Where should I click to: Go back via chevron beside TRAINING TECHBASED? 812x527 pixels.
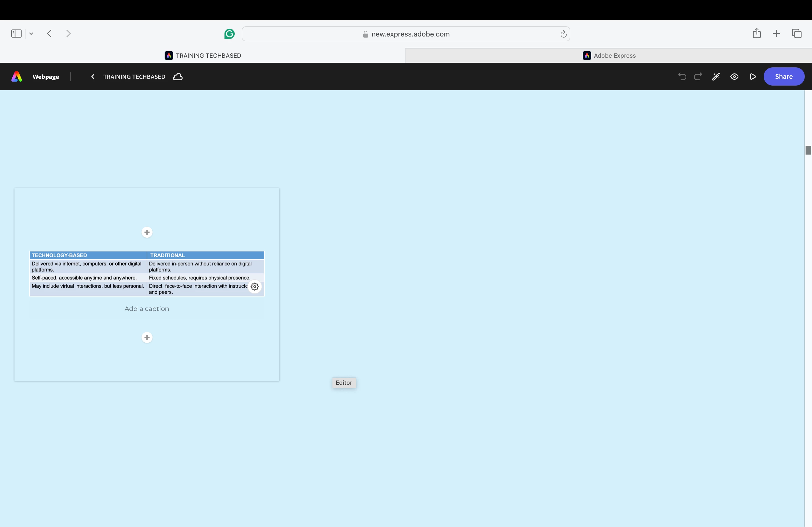tap(92, 77)
